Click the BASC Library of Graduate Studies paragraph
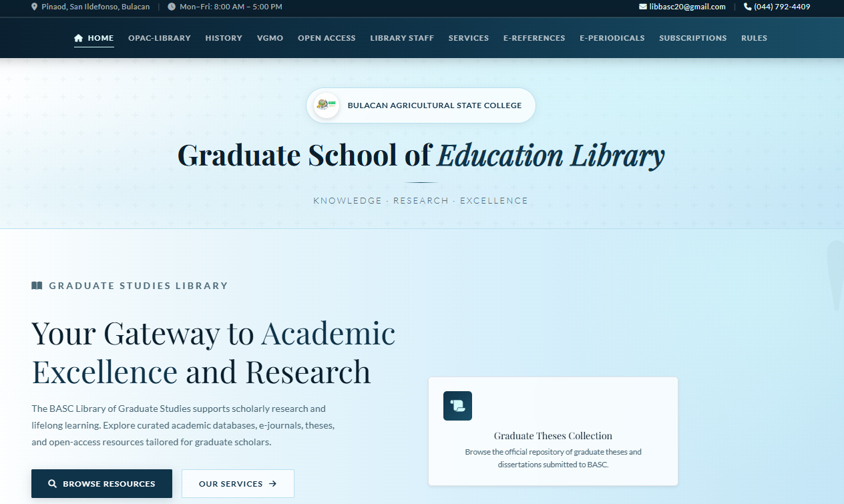The height and width of the screenshot is (504, 844). pos(183,425)
